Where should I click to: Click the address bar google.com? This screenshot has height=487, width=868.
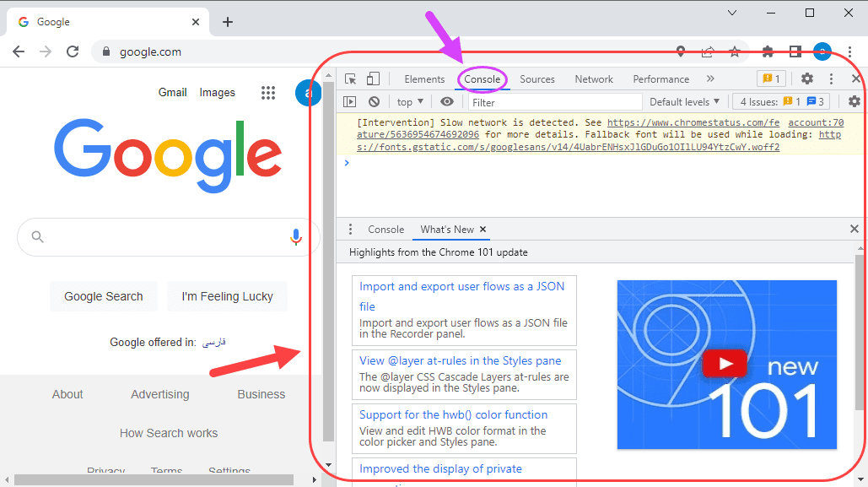point(150,52)
